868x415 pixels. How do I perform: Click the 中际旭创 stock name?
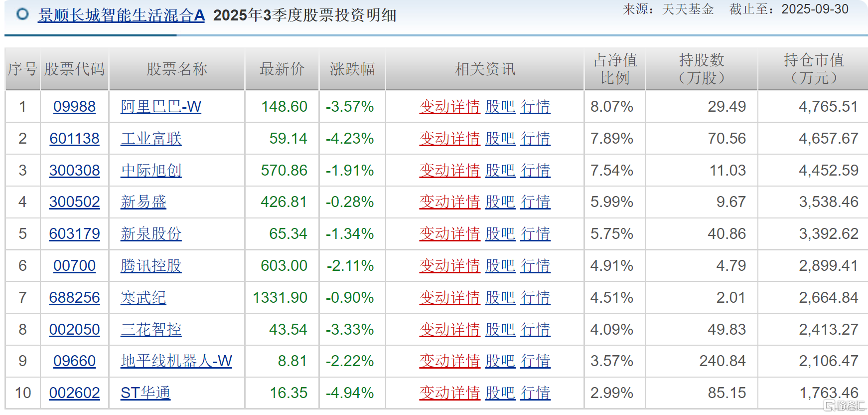click(x=151, y=171)
